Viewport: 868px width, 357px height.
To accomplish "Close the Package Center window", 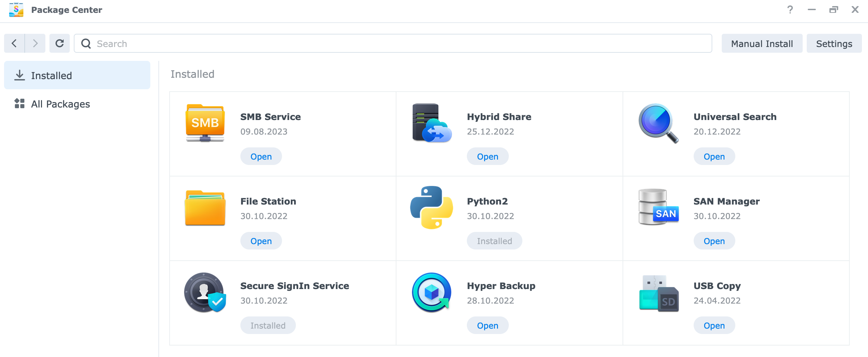I will pyautogui.click(x=855, y=9).
